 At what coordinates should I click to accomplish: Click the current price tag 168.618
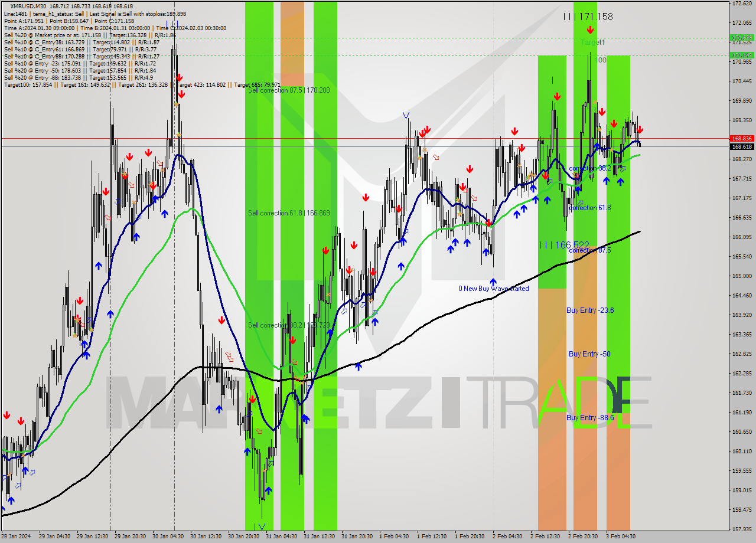[x=742, y=146]
